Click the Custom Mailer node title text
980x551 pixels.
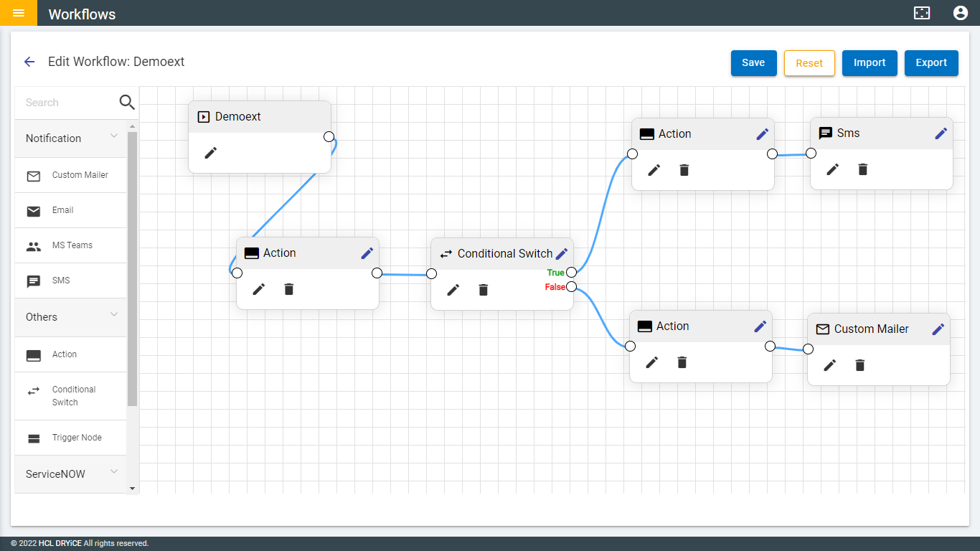[x=872, y=329]
